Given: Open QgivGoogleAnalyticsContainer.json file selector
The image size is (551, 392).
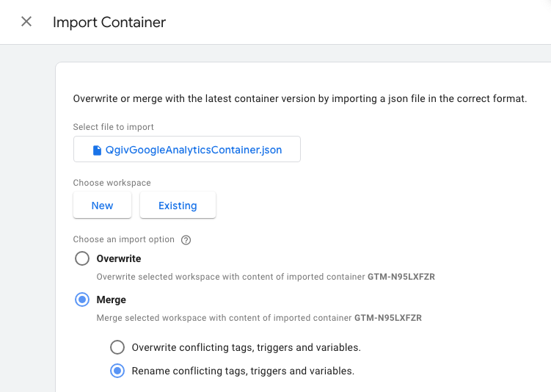Looking at the screenshot, I should (x=187, y=149).
